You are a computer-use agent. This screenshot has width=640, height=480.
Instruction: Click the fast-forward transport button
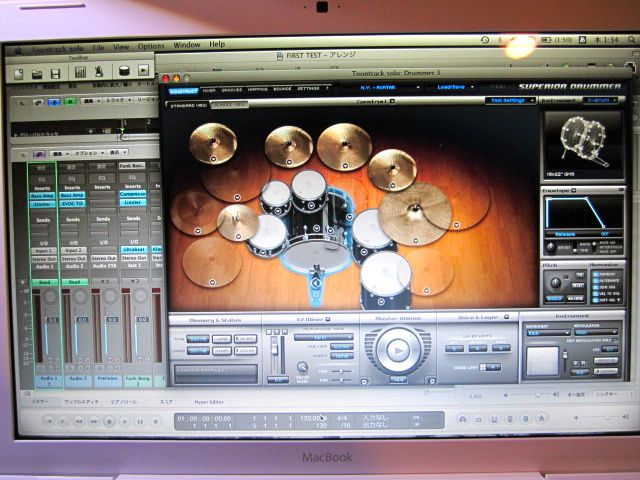tap(93, 421)
